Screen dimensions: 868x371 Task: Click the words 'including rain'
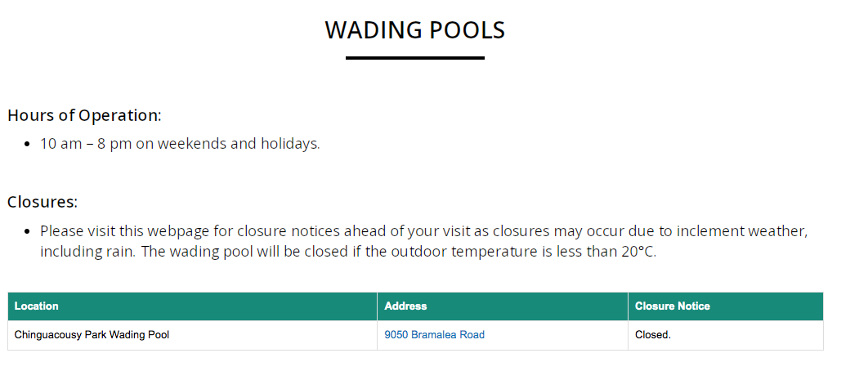click(86, 252)
